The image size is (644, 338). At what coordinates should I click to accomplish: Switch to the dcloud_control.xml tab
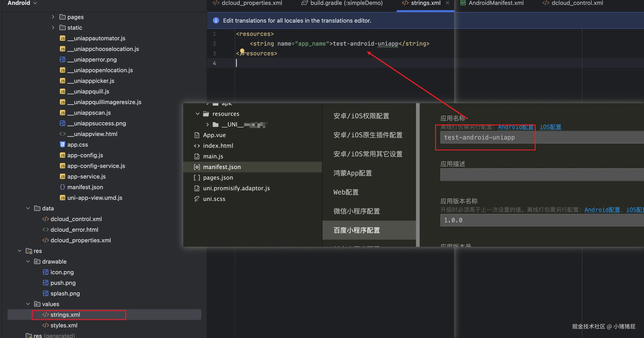pos(573,3)
